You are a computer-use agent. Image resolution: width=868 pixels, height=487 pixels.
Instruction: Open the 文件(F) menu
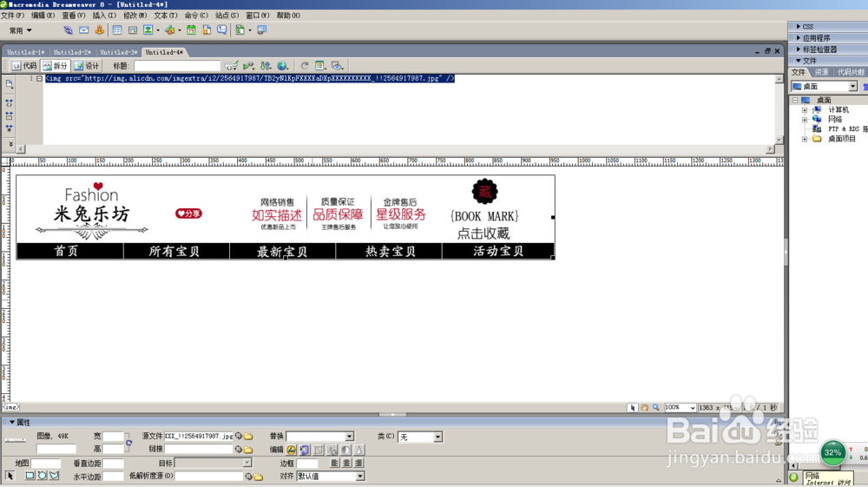(13, 16)
